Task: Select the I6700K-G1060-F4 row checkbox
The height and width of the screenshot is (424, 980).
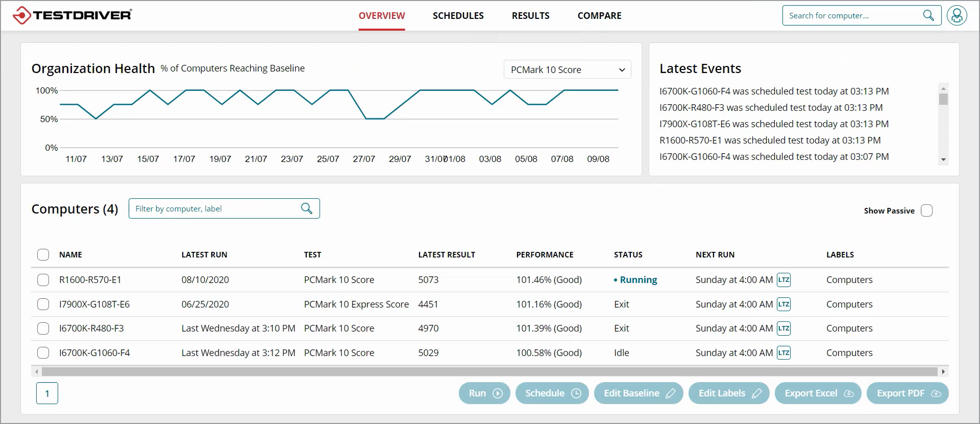Action: (43, 352)
